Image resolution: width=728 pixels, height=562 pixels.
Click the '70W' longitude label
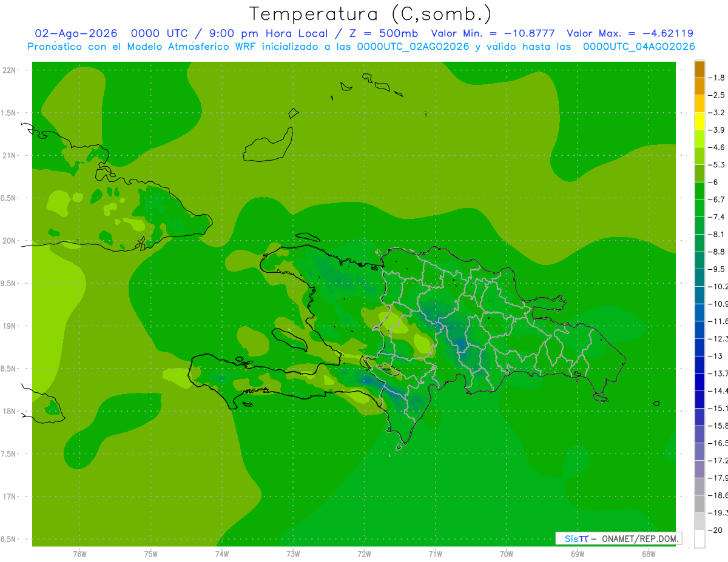point(506,555)
